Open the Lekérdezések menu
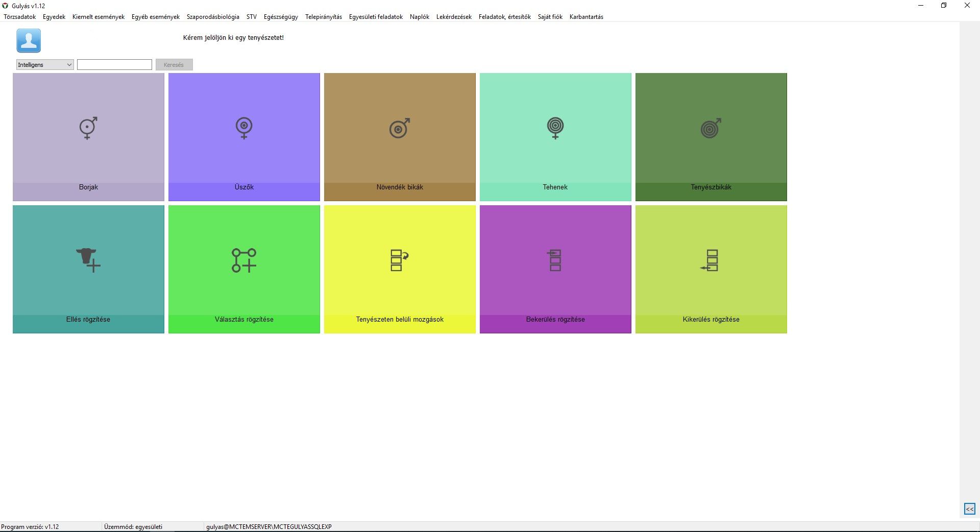 pos(454,17)
